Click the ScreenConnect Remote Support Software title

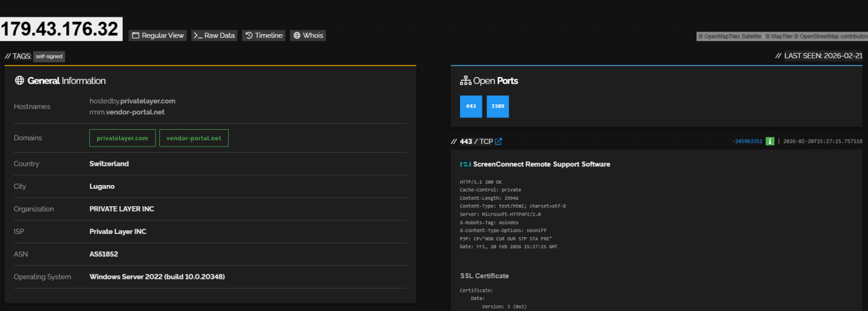(x=541, y=165)
